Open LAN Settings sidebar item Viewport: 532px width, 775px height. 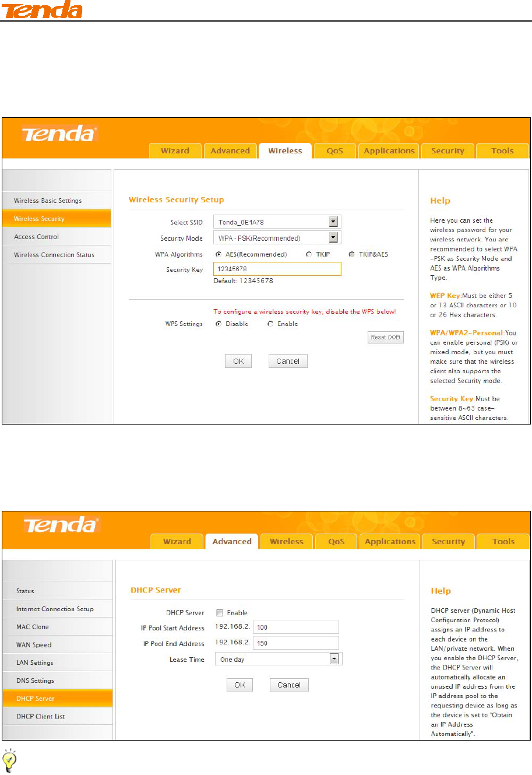pos(57,662)
